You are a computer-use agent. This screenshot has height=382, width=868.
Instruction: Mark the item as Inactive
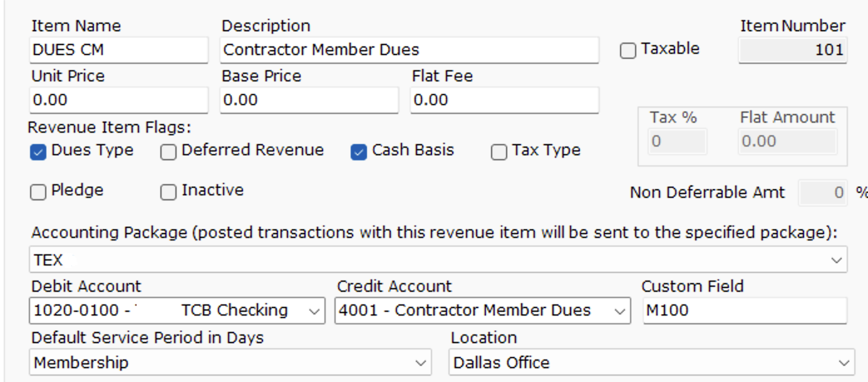[168, 193]
